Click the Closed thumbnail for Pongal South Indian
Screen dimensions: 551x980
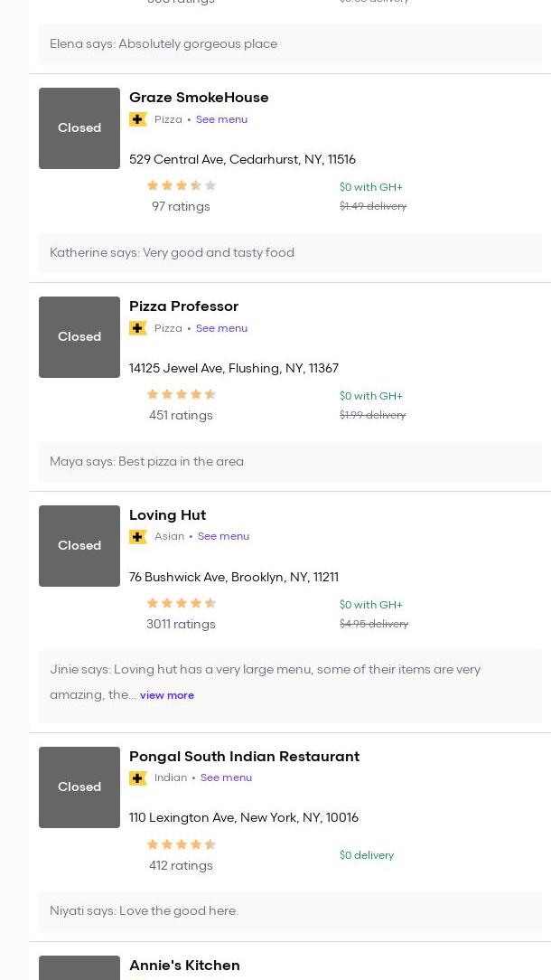[79, 787]
